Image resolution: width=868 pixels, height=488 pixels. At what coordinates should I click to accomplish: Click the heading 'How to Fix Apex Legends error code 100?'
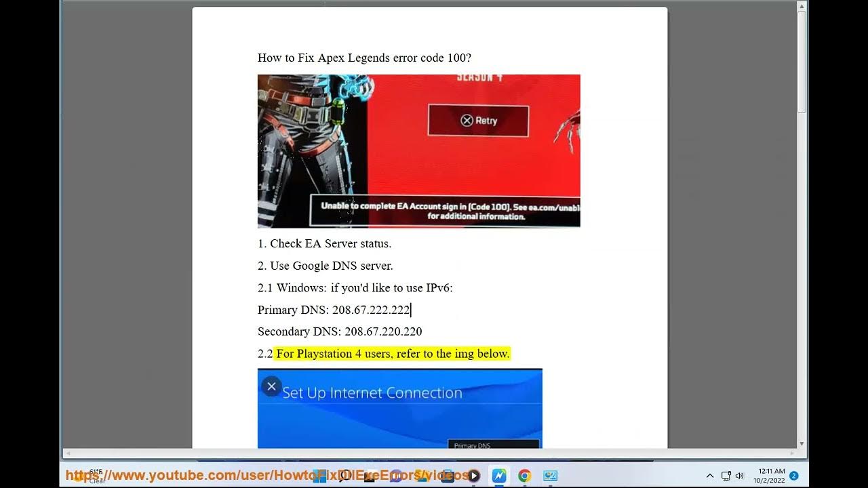click(x=364, y=58)
